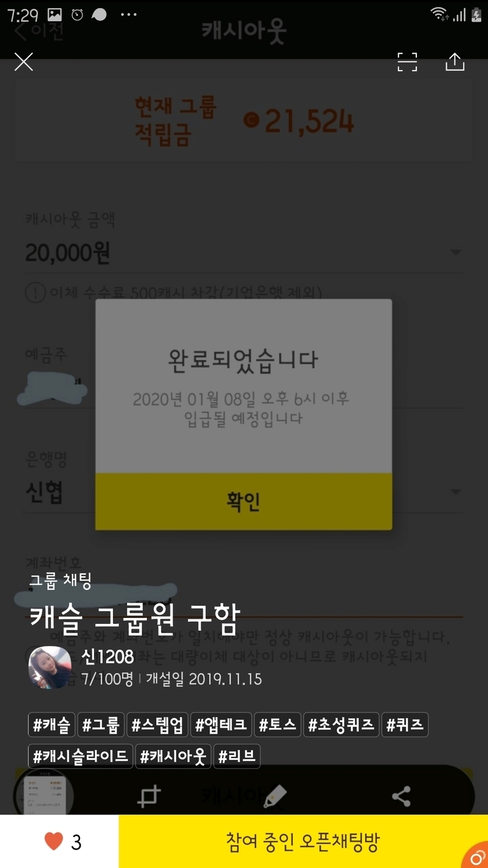Open Wi-Fi status icon in status bar

(x=439, y=14)
